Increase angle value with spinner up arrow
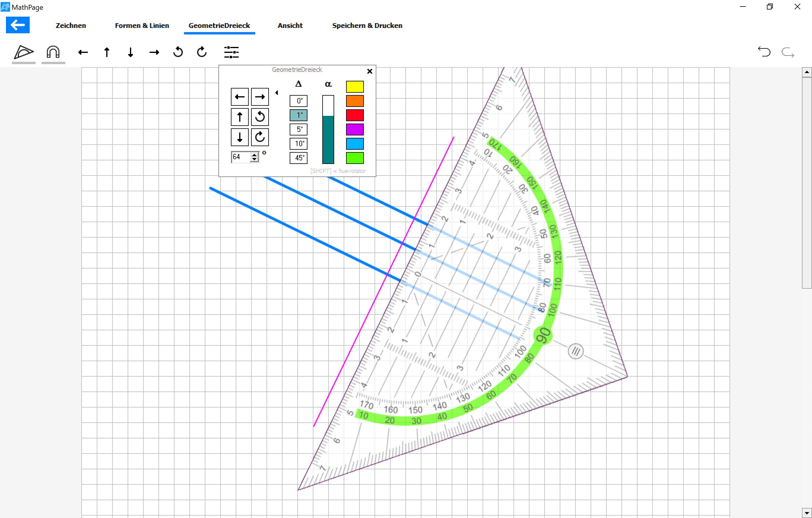Image resolution: width=812 pixels, height=518 pixels. click(x=255, y=154)
